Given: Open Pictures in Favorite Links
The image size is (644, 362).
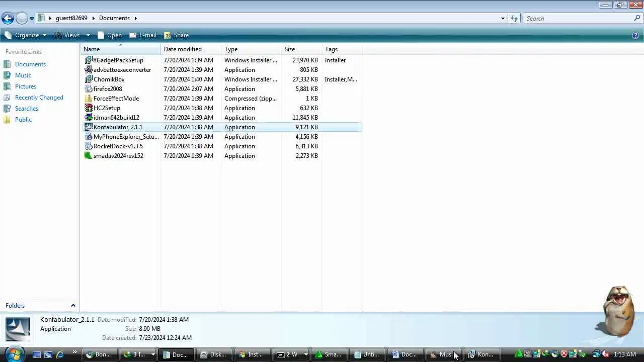Looking at the screenshot, I should [x=26, y=86].
